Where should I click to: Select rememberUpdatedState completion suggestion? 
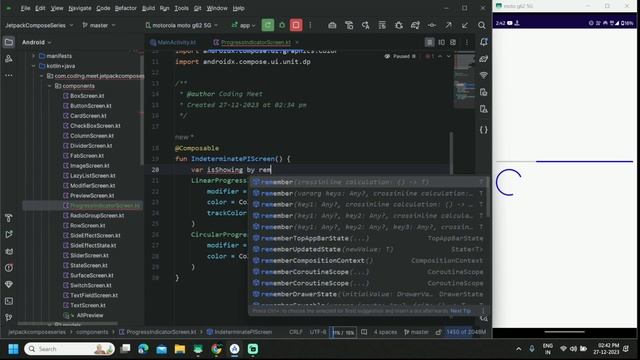point(369,249)
